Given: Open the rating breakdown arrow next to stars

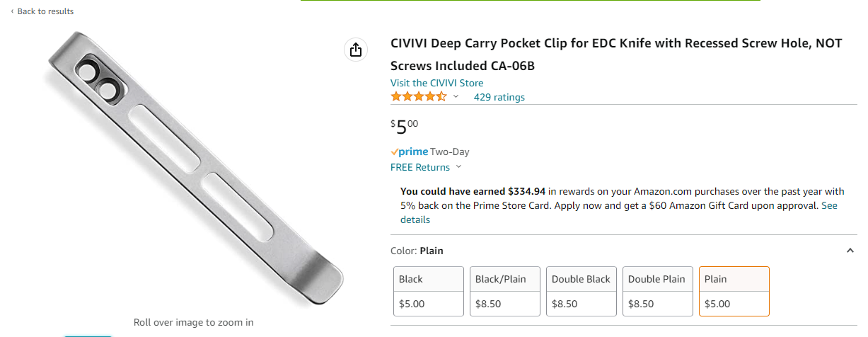Looking at the screenshot, I should (x=456, y=97).
